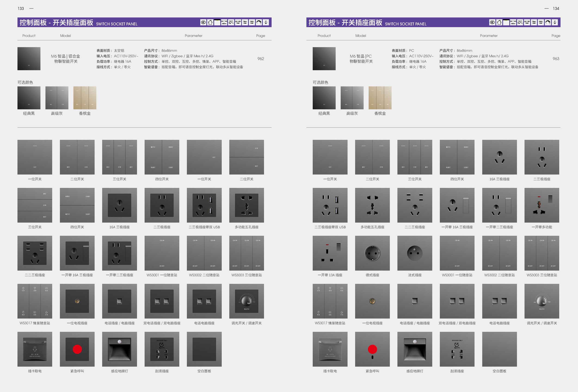Click the 法式插座 socket thumbnail
578x392 pixels.
point(415,253)
